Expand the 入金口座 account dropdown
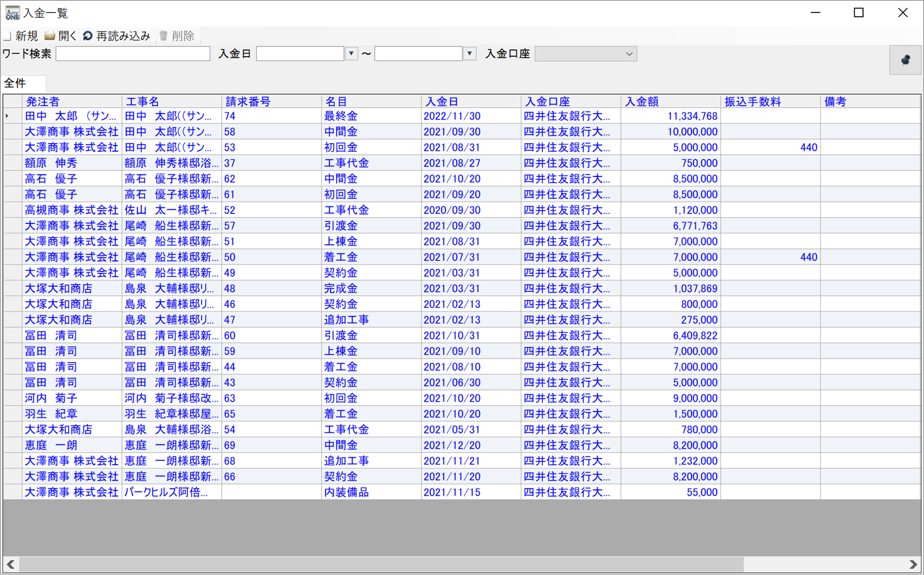Screen dimensions: 924x575 629,54
